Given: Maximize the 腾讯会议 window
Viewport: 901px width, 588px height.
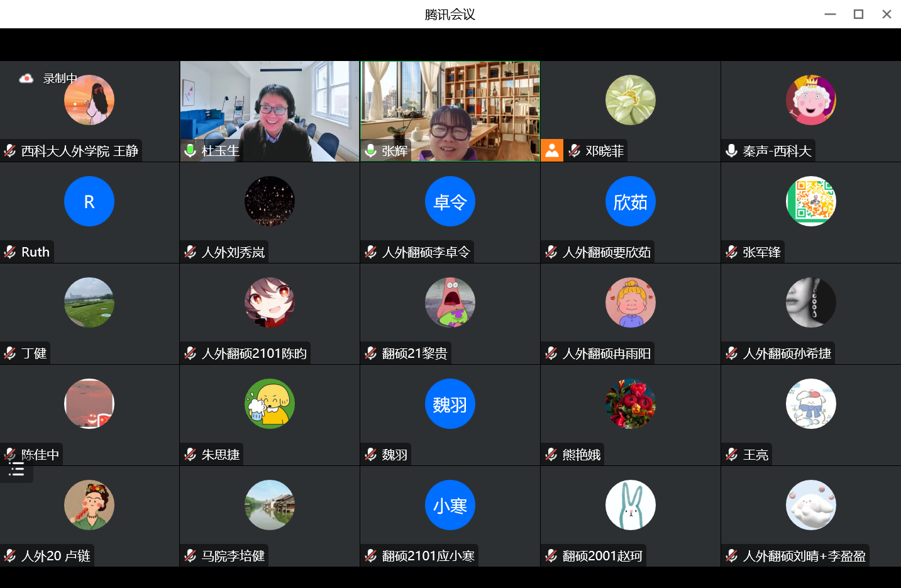Looking at the screenshot, I should click(x=858, y=14).
